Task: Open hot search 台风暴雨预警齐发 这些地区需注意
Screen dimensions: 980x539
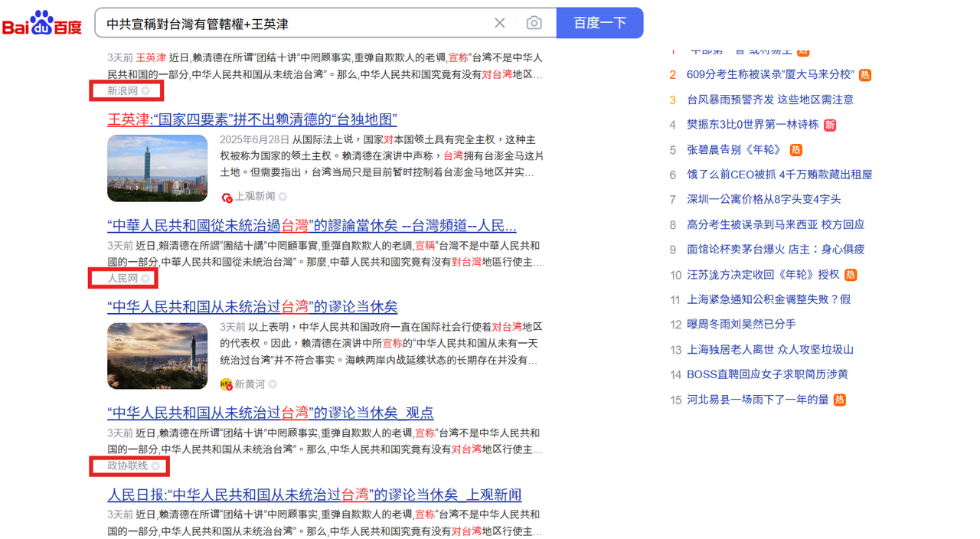Action: [769, 100]
